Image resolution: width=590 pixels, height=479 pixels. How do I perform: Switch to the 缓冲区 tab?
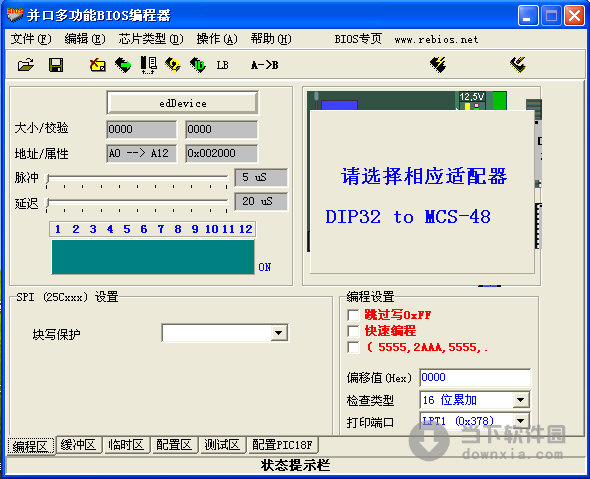[78, 445]
